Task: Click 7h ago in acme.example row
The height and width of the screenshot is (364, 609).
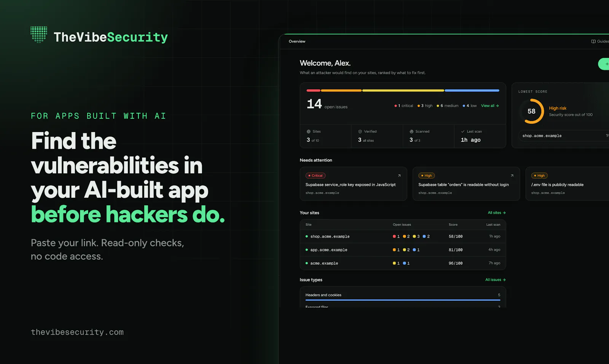Action: click(494, 263)
